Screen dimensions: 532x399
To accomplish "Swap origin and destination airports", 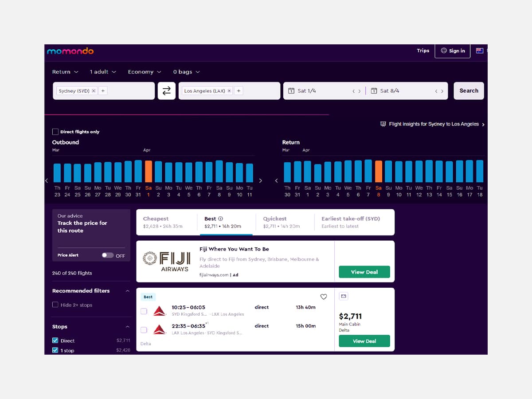I will pyautogui.click(x=167, y=91).
